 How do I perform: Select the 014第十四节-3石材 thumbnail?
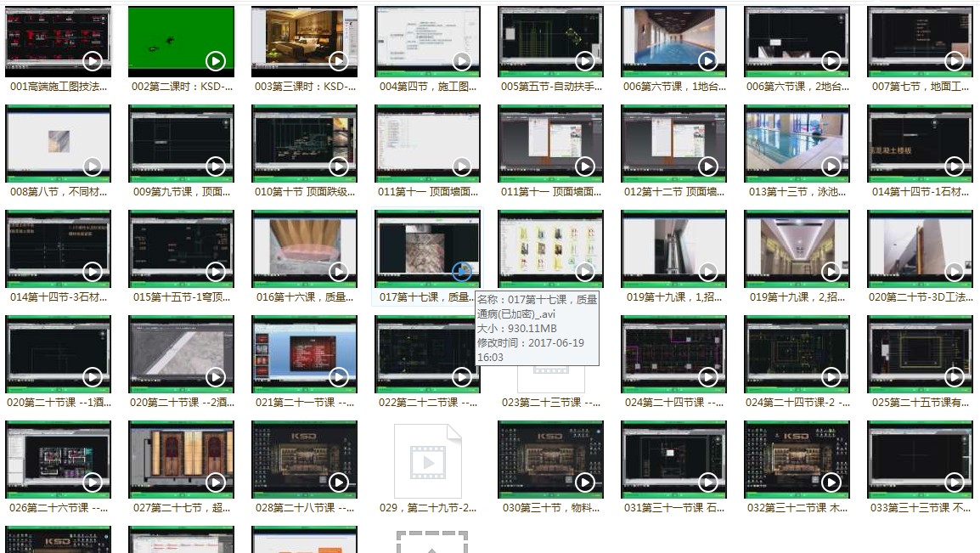point(59,250)
